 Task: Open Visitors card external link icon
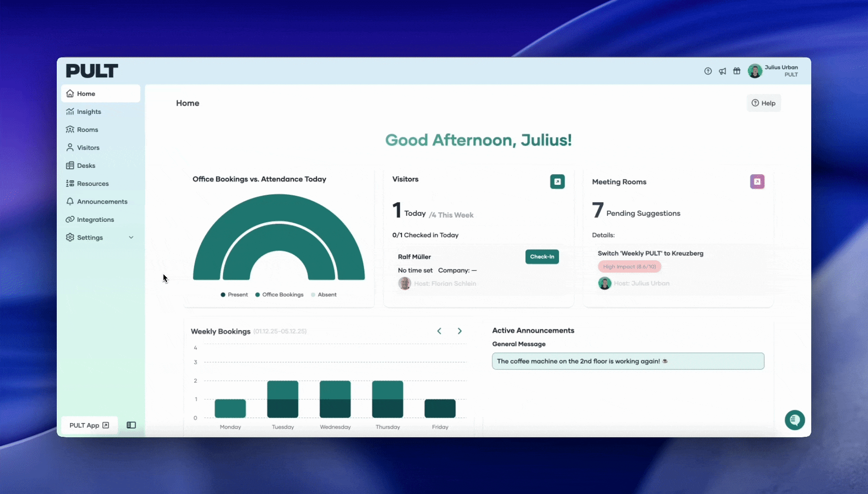(557, 182)
